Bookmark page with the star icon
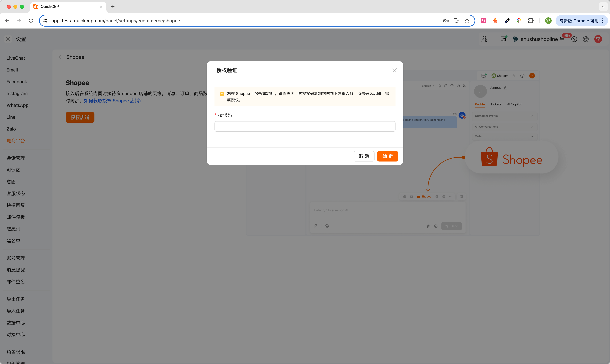This screenshot has width=610, height=364. click(467, 21)
